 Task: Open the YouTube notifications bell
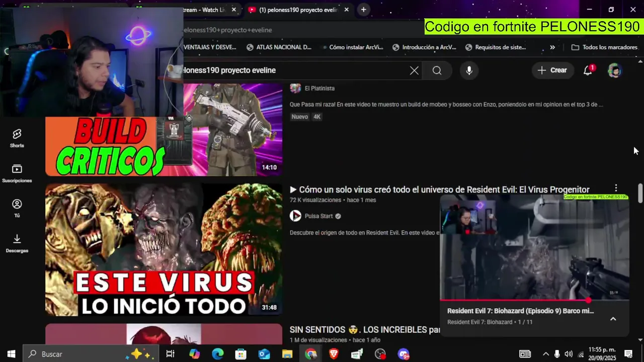[x=588, y=70]
